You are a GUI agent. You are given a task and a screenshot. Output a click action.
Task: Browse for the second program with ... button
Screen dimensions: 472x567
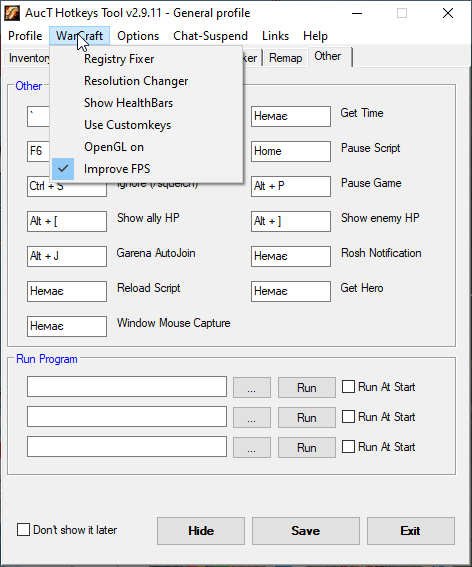pos(252,418)
